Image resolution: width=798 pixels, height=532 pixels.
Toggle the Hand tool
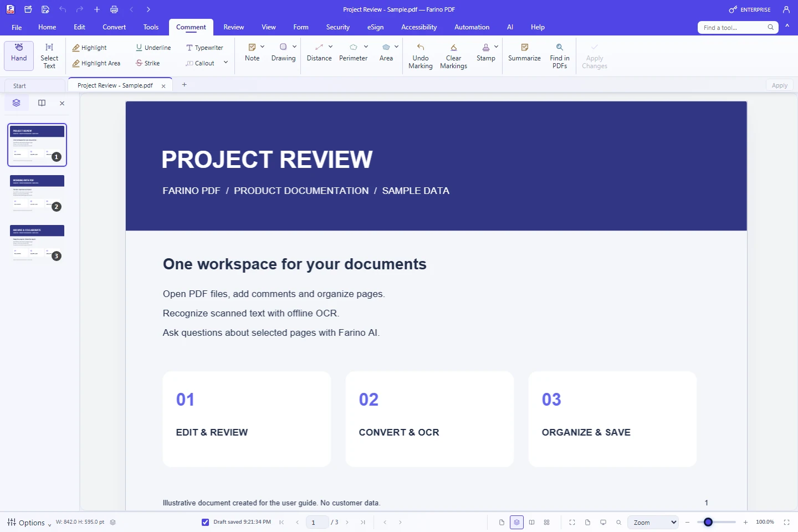tap(19, 56)
